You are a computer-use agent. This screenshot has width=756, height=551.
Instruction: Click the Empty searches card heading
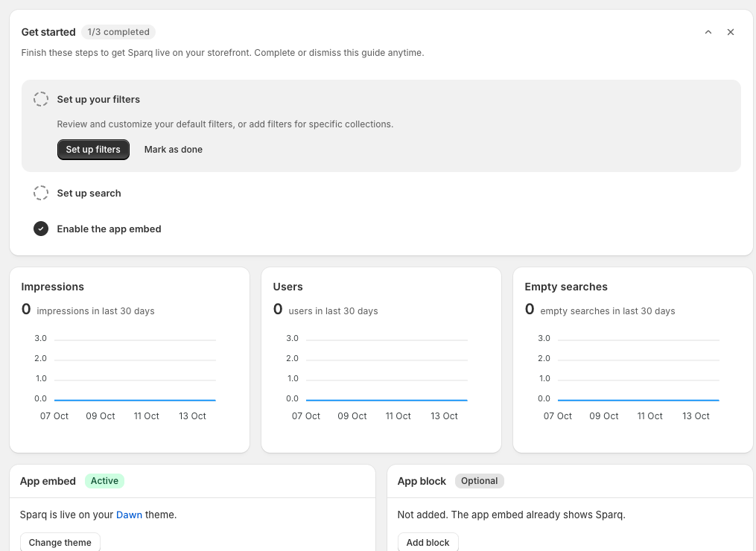point(566,287)
